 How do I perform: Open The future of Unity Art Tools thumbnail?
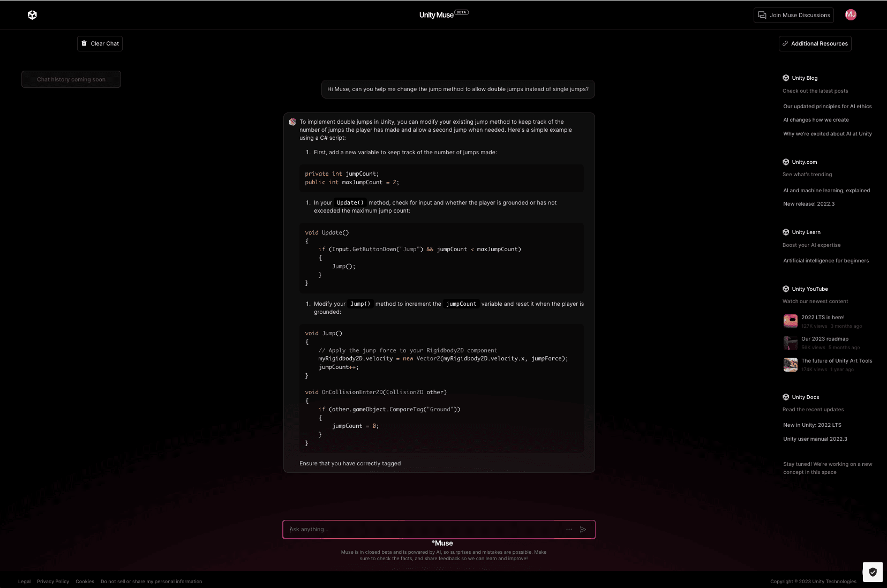coord(791,365)
